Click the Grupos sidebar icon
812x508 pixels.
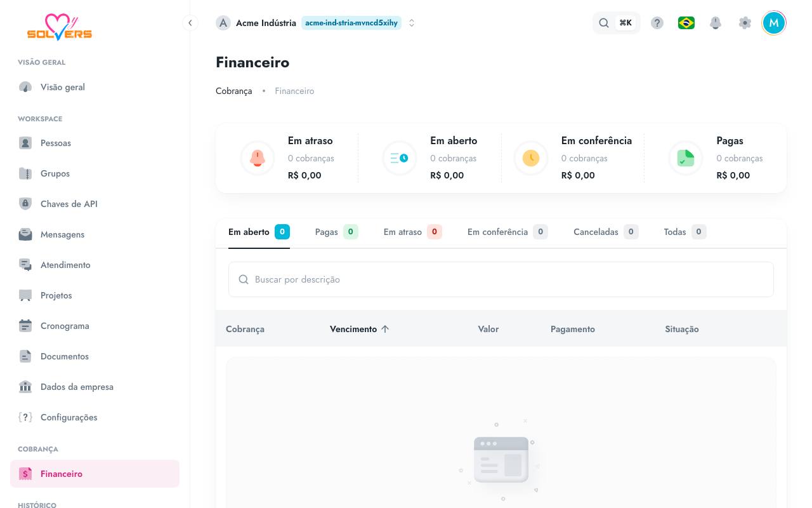coord(25,173)
